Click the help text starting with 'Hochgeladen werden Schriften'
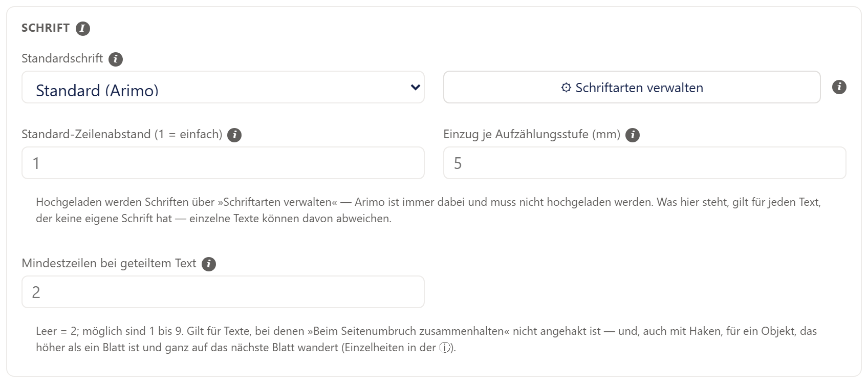 pos(428,210)
